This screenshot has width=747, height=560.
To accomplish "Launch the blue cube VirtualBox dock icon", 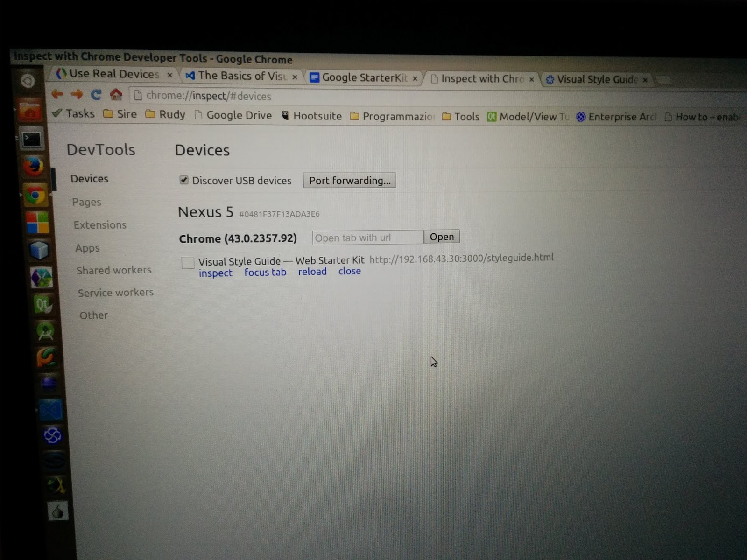I will coord(39,250).
